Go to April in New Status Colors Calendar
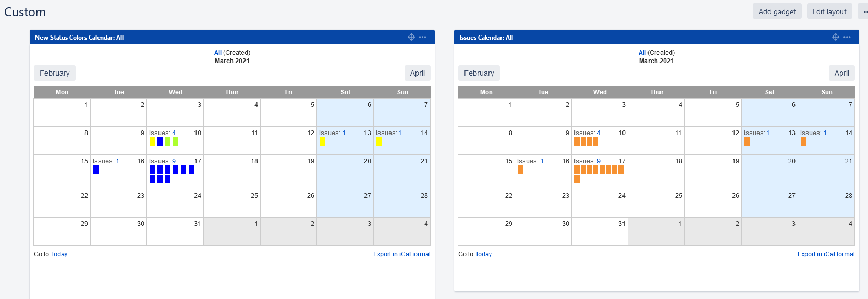Viewport: 868px width, 299px height. 417,73
